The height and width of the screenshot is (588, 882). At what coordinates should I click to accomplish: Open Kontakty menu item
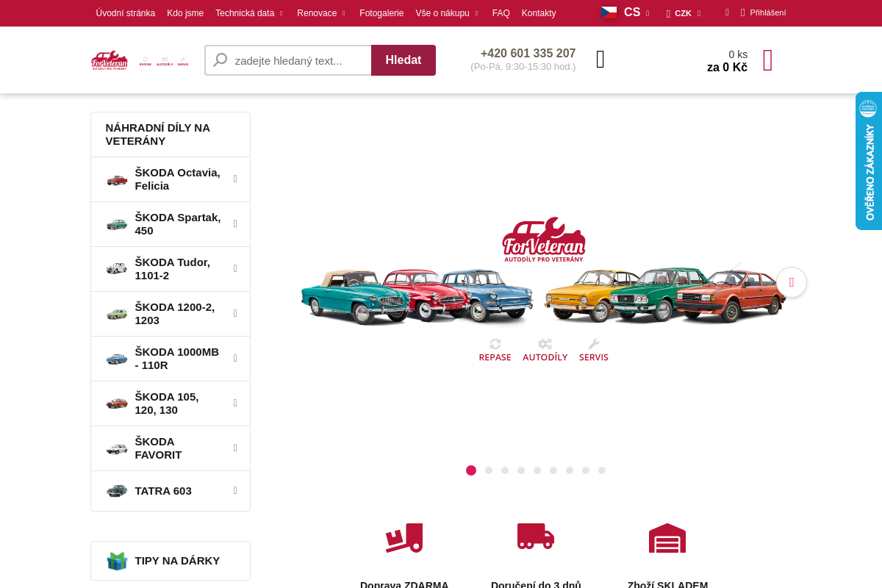pos(539,13)
